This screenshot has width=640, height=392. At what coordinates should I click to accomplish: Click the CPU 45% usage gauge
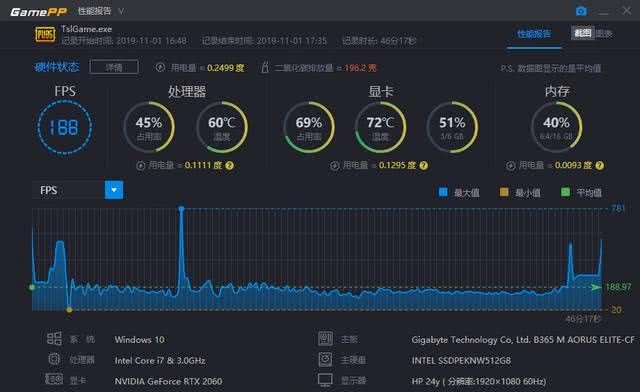[x=149, y=127]
